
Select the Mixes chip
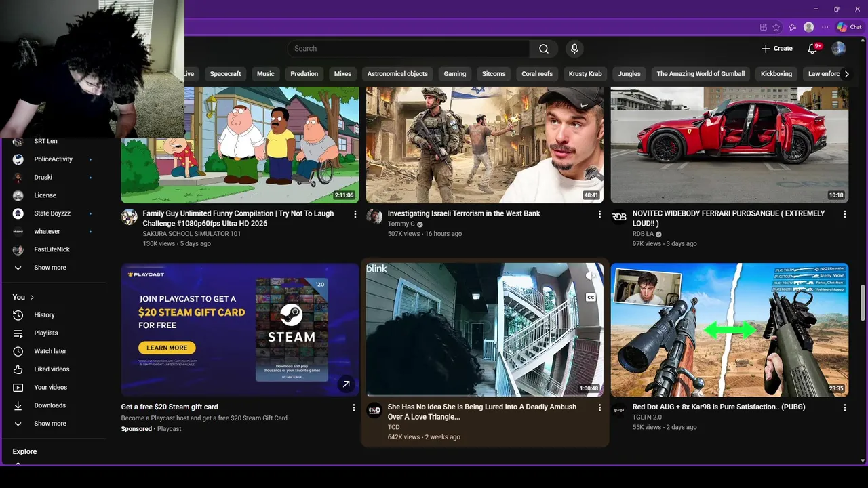click(342, 74)
